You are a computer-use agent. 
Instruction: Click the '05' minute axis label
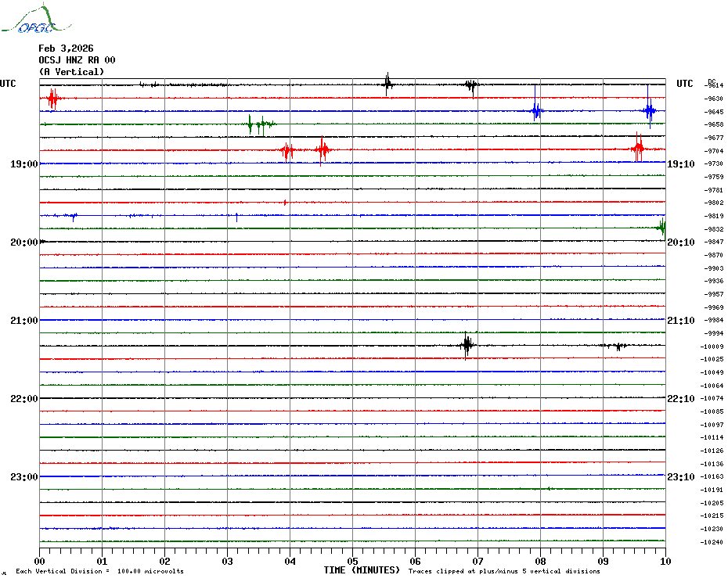click(353, 561)
